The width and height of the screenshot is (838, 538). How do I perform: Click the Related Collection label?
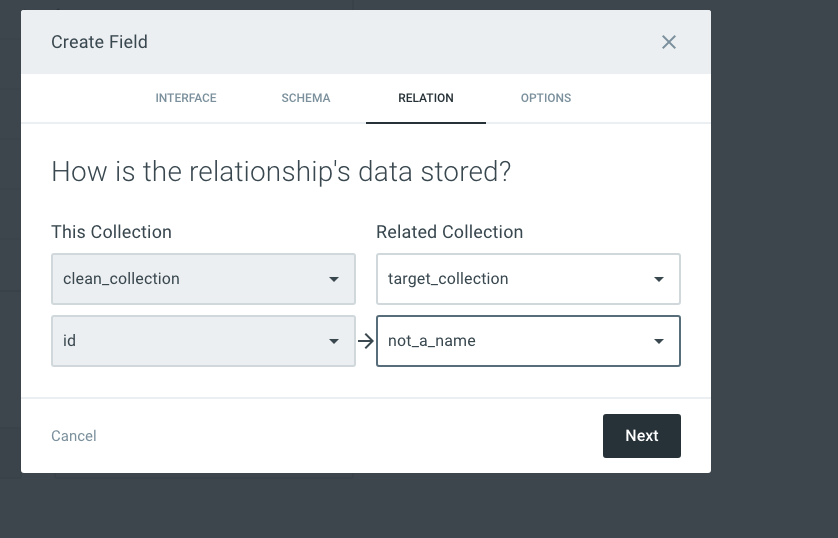pos(449,232)
